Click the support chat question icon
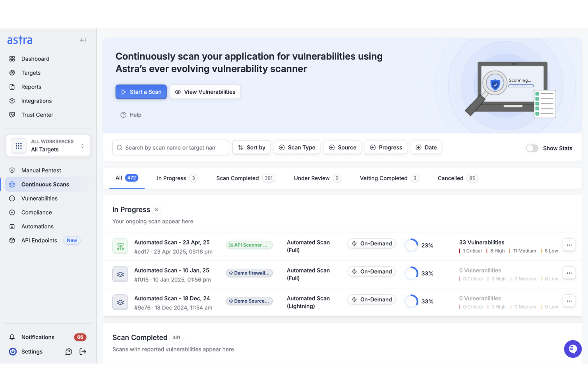The image size is (588, 392). pyautogui.click(x=69, y=351)
